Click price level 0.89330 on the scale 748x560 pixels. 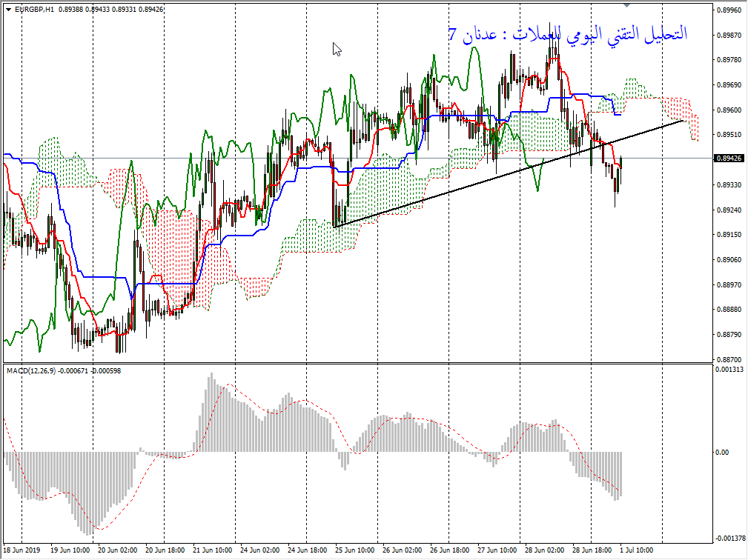click(729, 184)
